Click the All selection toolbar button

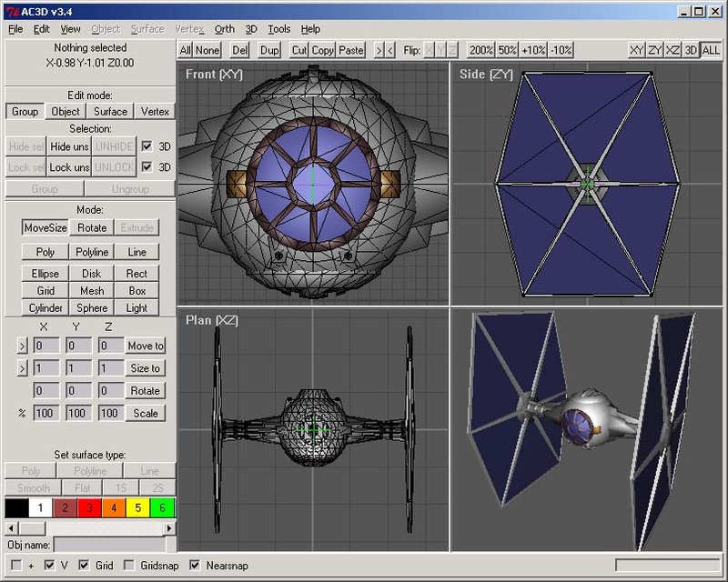[186, 50]
